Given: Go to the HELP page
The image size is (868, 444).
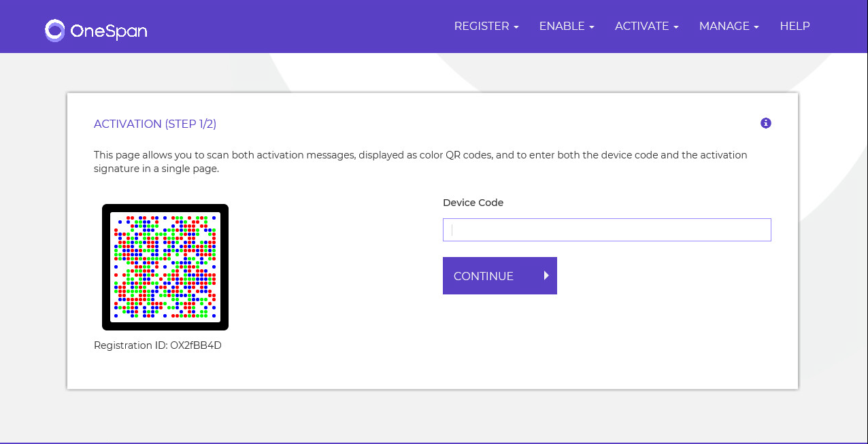Looking at the screenshot, I should tap(795, 26).
